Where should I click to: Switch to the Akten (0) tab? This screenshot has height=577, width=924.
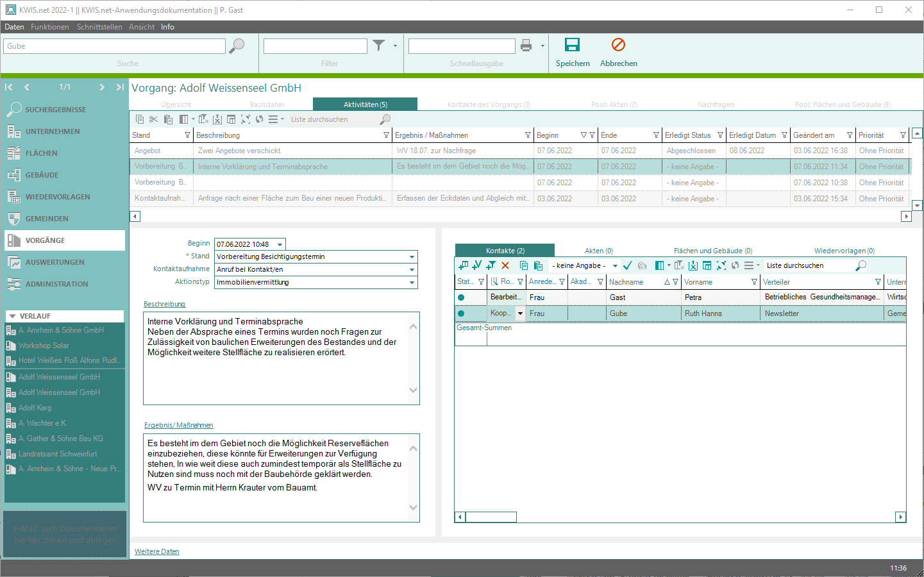coord(599,251)
